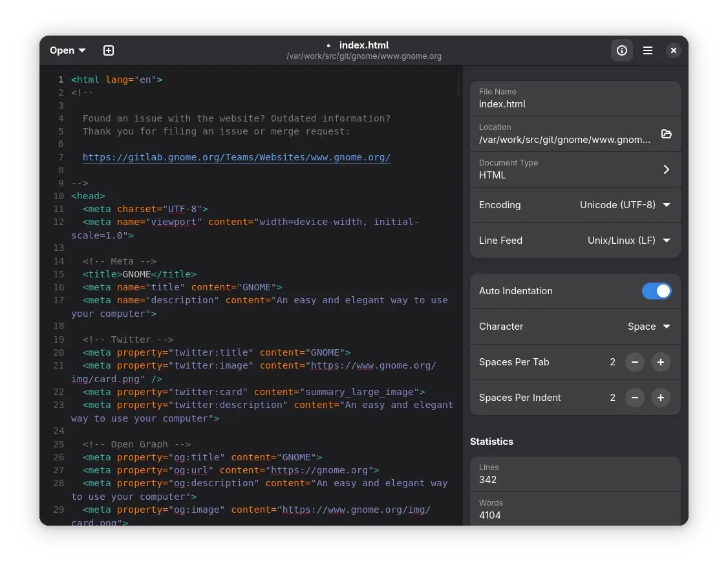
Task: Place cursor on the <head> tag line
Action: click(x=88, y=196)
